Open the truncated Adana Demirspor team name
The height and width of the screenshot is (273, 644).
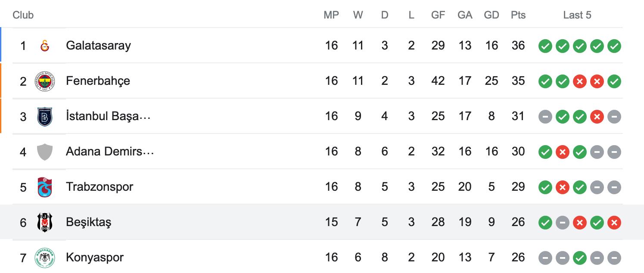click(110, 152)
